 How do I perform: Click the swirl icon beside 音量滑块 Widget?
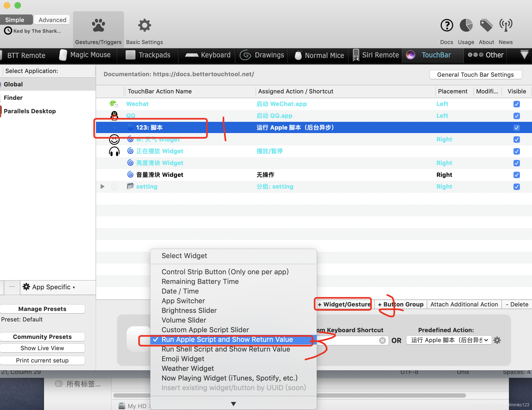pos(130,174)
